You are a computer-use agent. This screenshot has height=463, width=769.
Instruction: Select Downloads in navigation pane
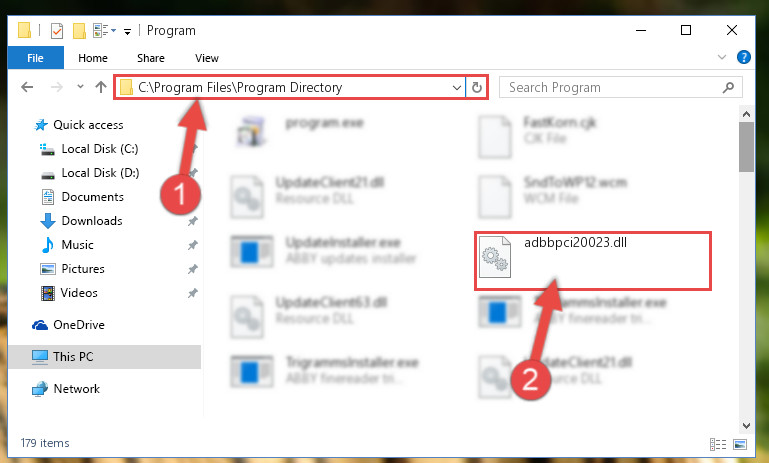tap(92, 221)
